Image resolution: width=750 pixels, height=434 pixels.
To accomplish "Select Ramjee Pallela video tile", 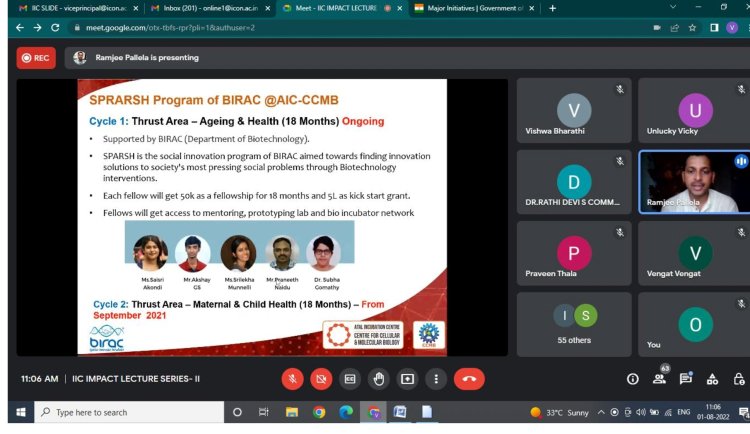I will pos(694,182).
